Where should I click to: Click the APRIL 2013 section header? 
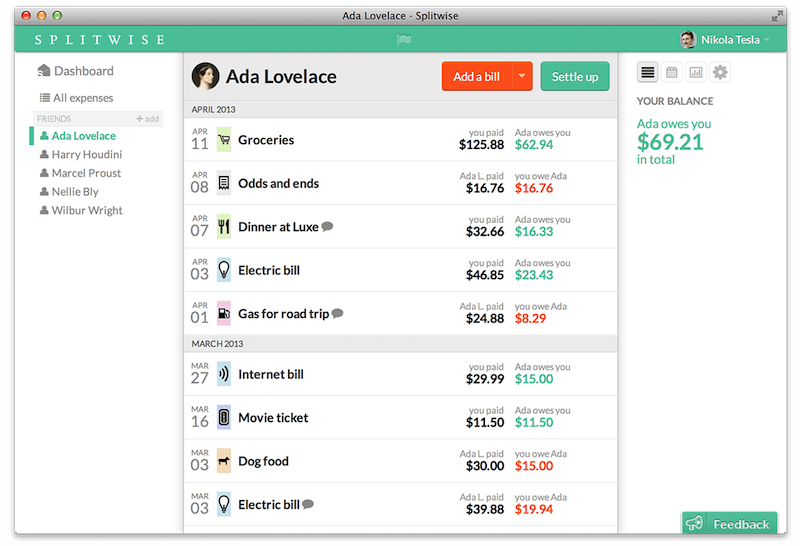(401, 109)
